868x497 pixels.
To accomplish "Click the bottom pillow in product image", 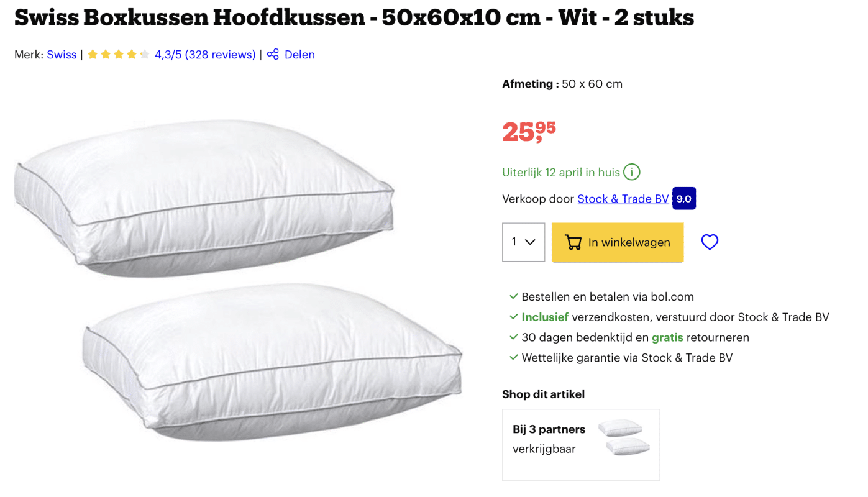I will click(x=273, y=362).
